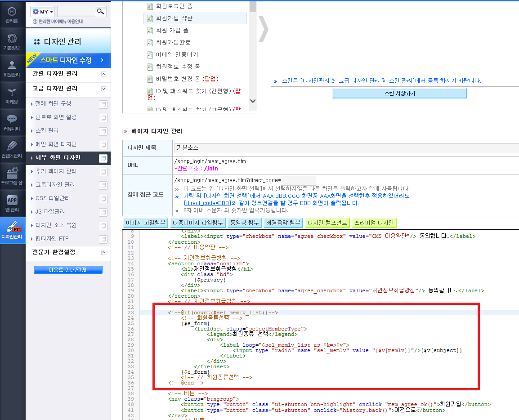
Task: Open the 컨텐츠관리 pencil icon
Action: [x=12, y=150]
